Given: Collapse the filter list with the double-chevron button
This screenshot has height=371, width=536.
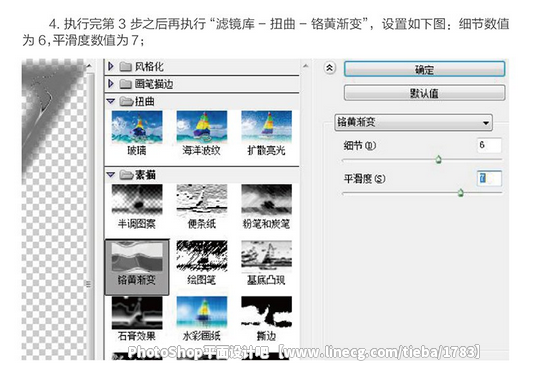Looking at the screenshot, I should [329, 68].
